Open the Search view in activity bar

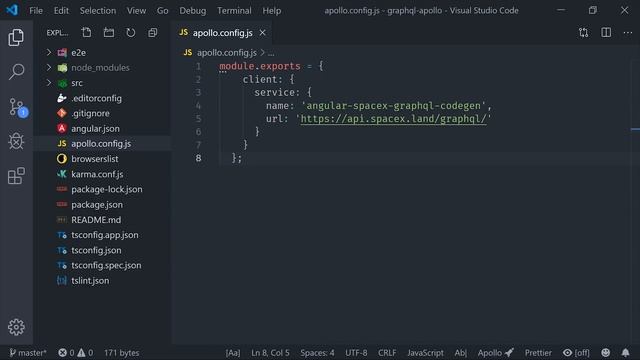(16, 71)
